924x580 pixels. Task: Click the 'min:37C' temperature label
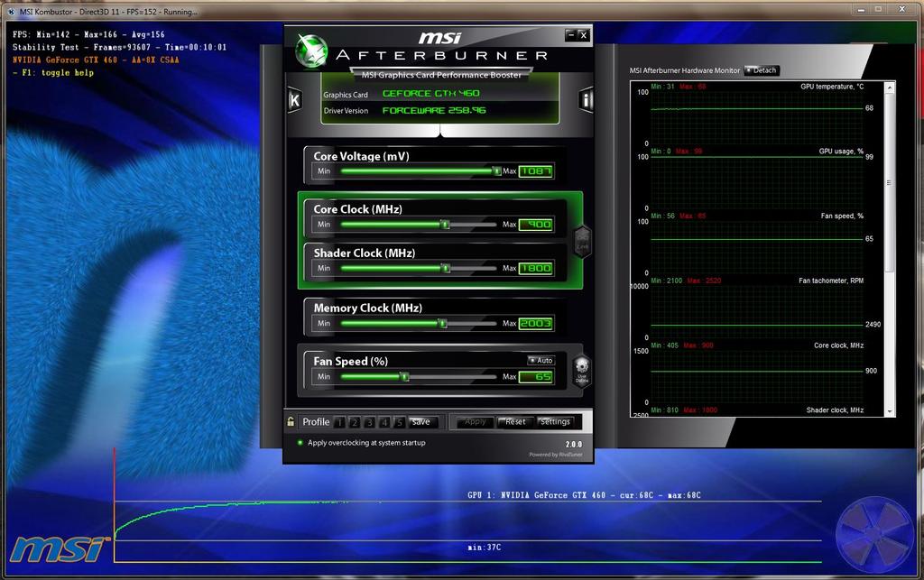pyautogui.click(x=484, y=548)
